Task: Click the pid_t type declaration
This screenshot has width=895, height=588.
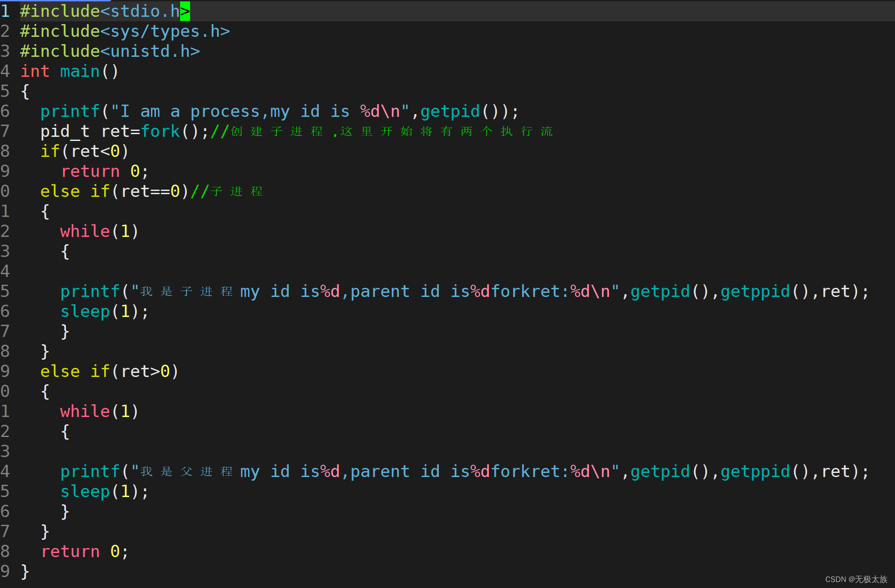Action: click(65, 131)
